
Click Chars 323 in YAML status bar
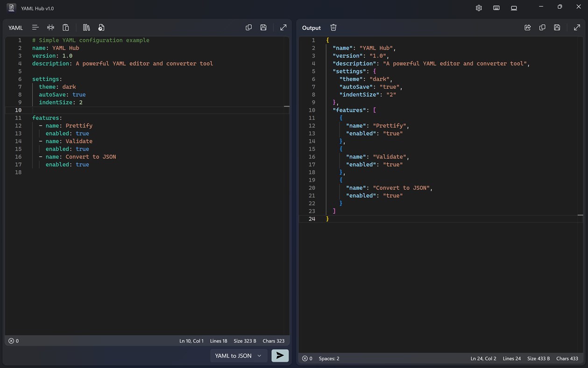pos(274,341)
